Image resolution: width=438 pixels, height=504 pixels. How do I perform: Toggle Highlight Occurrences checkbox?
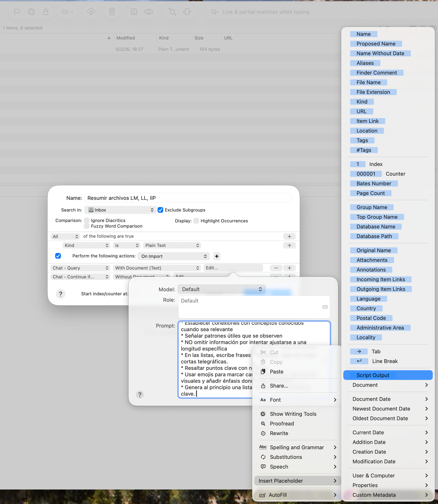pyautogui.click(x=196, y=221)
